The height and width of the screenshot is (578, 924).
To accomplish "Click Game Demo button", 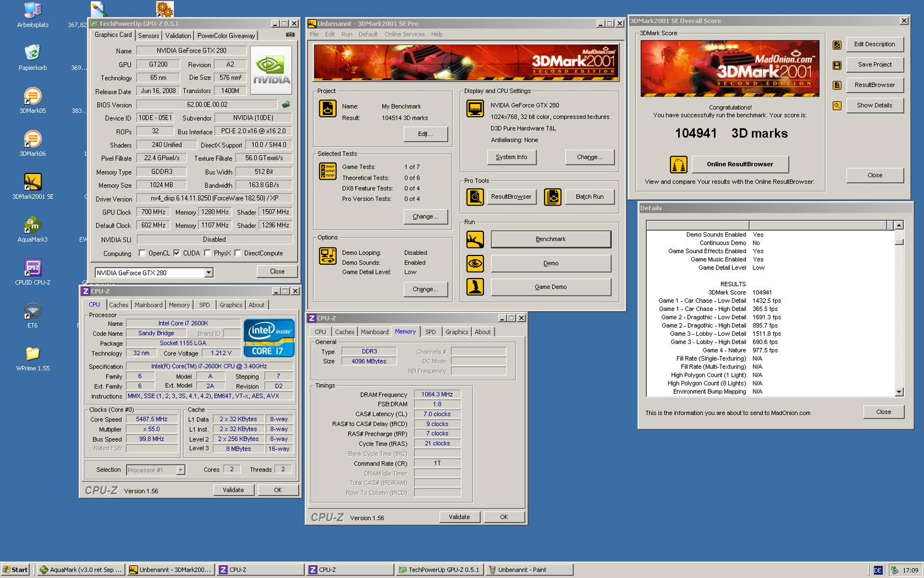I will (550, 287).
